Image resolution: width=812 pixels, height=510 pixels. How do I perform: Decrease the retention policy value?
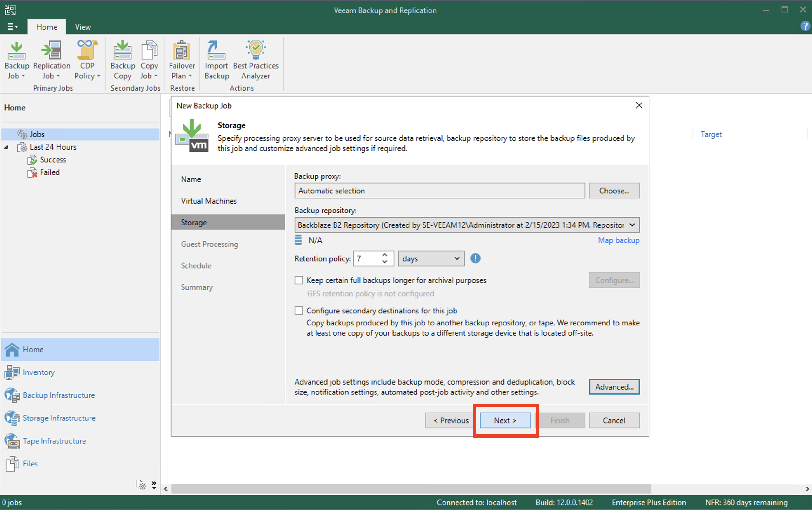(x=385, y=262)
